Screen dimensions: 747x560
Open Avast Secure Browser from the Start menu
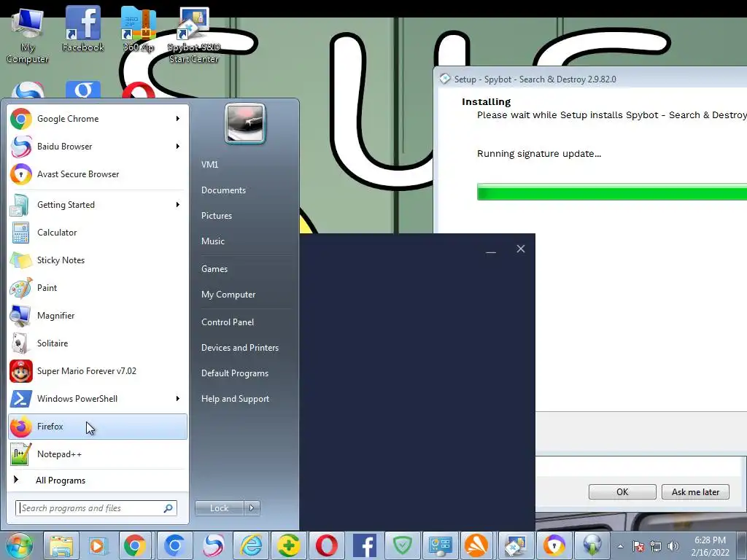point(98,174)
